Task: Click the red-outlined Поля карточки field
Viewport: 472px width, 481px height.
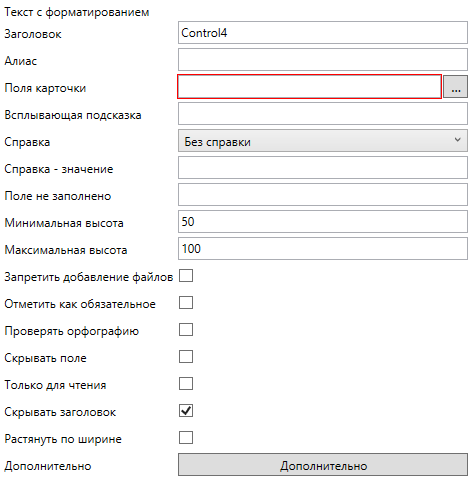Action: click(309, 87)
